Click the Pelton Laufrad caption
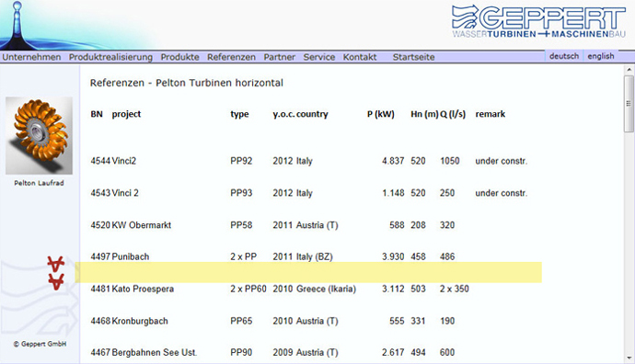This screenshot has width=635, height=364. click(x=39, y=183)
